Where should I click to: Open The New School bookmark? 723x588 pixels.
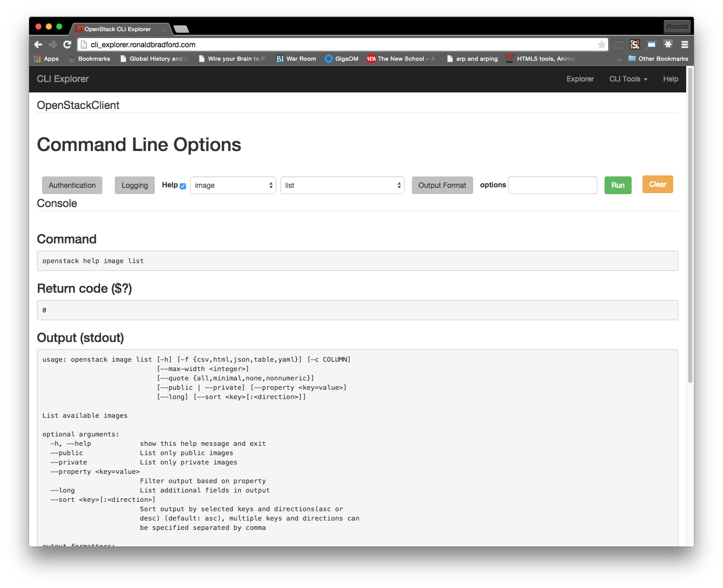(401, 59)
